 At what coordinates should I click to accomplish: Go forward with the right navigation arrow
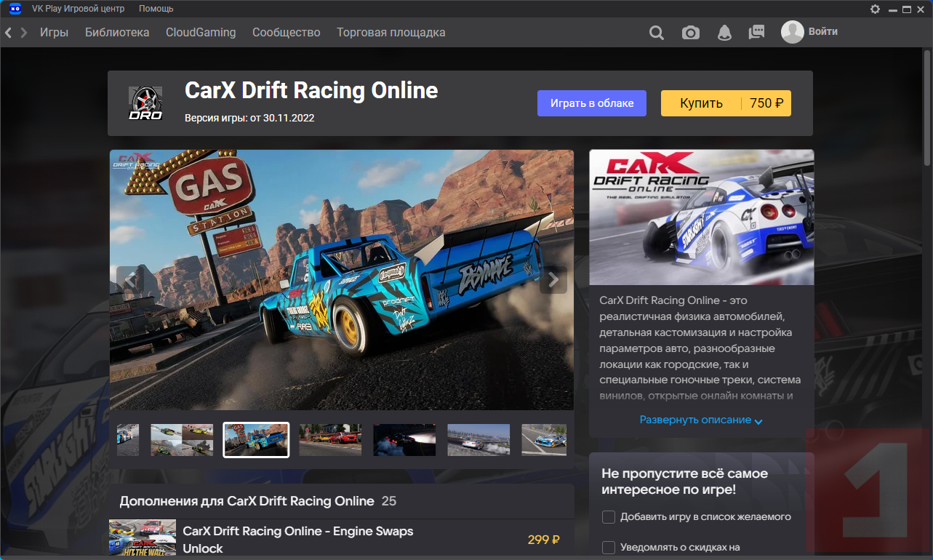pos(24,33)
